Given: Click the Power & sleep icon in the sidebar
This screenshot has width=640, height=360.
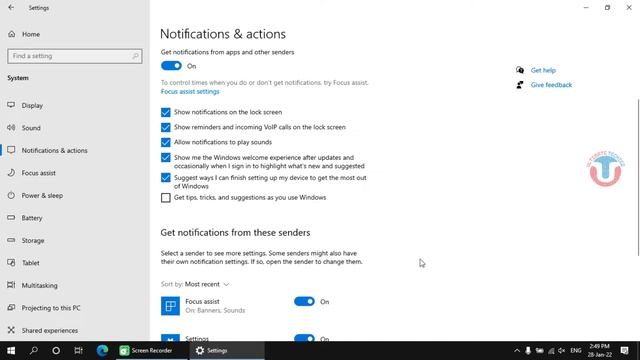Looking at the screenshot, I should [x=11, y=195].
